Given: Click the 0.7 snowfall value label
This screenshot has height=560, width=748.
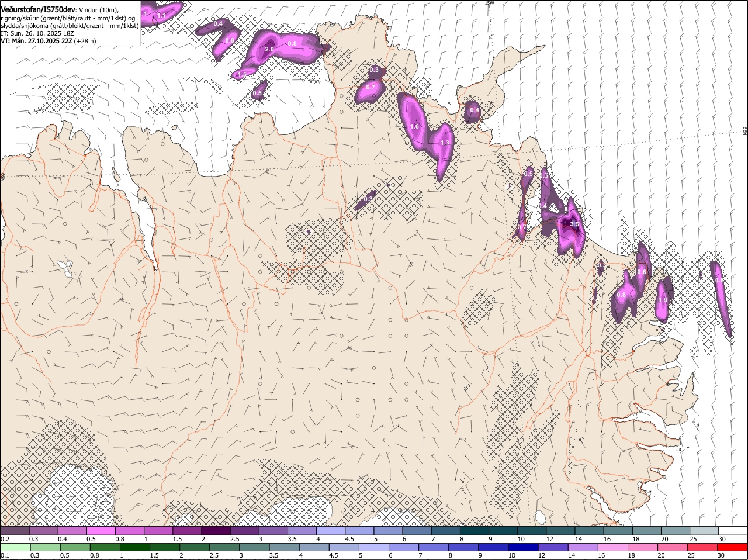Looking at the screenshot, I should click(370, 87).
